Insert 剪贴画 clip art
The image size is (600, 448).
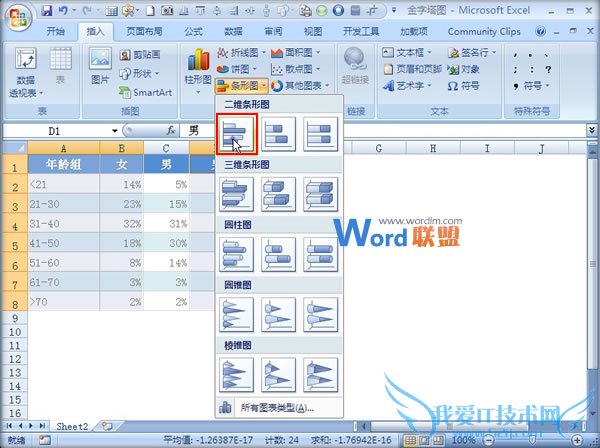click(x=140, y=55)
